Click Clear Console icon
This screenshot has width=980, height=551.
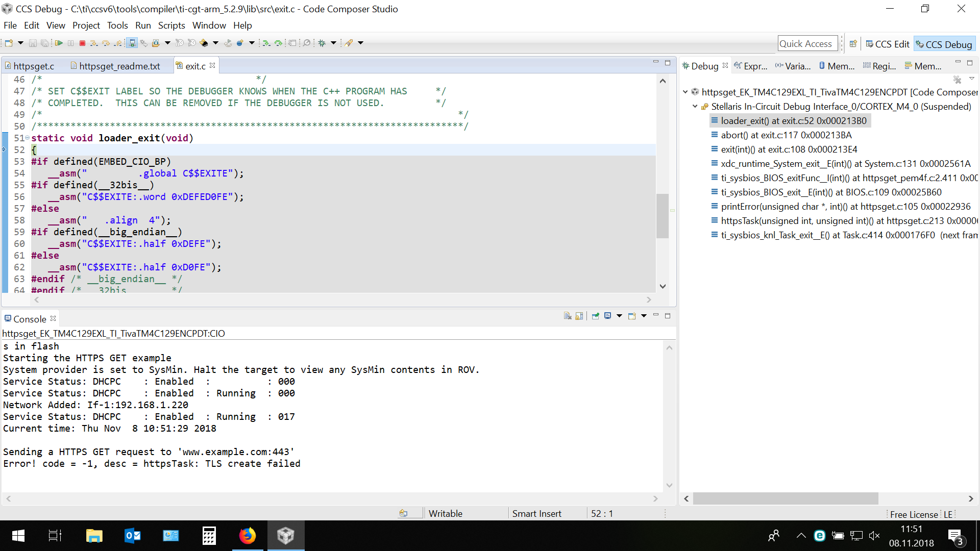pos(568,316)
